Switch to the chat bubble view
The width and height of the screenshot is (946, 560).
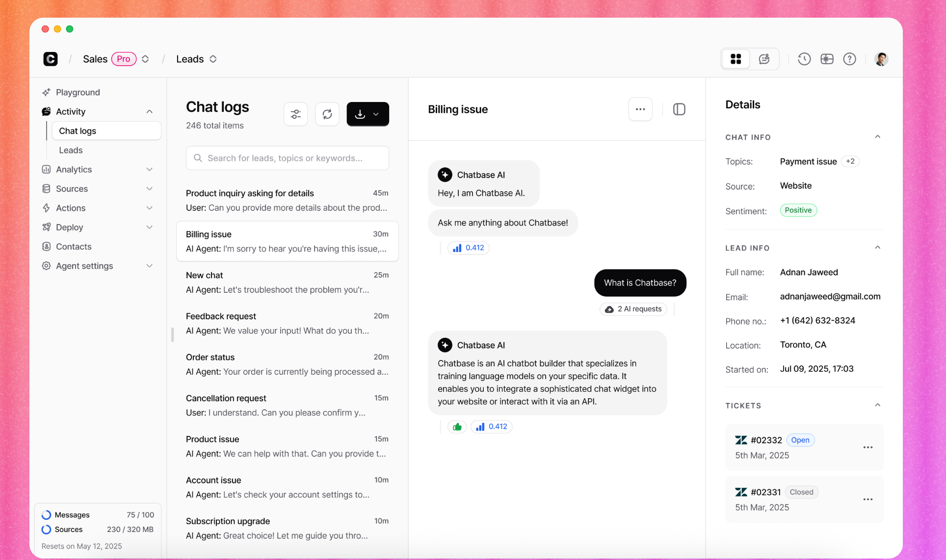pyautogui.click(x=764, y=59)
